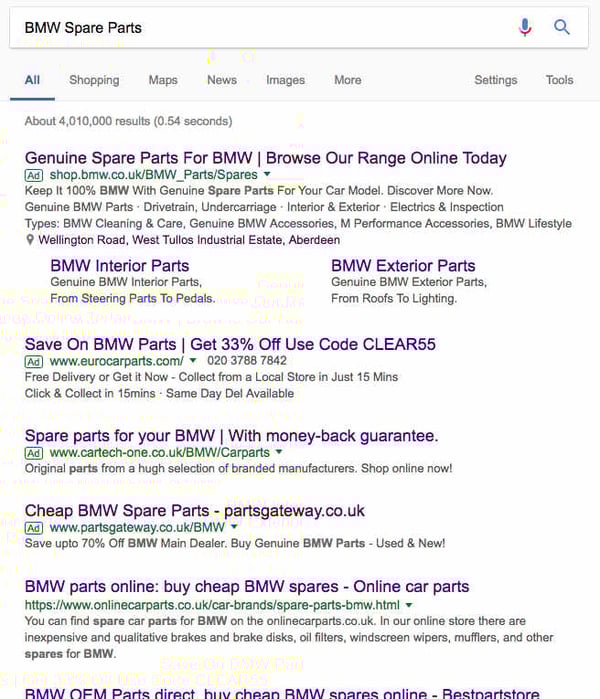
Task: Click 'From Roofs To Lighting.' text
Action: pyautogui.click(x=394, y=299)
